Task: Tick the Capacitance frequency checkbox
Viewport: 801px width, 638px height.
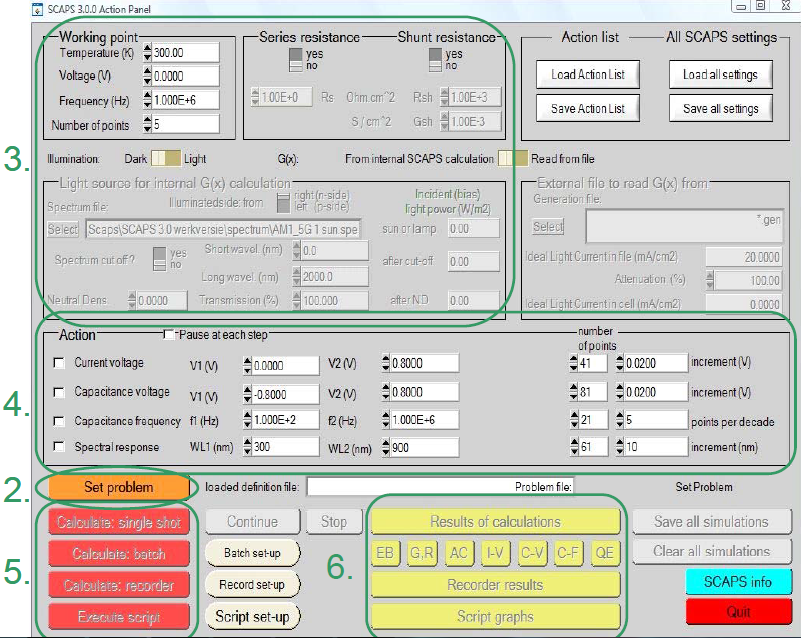Action: (58, 420)
